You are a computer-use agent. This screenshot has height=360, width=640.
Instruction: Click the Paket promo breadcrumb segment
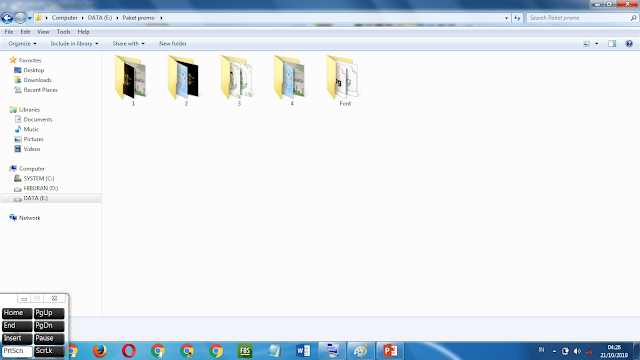click(138, 18)
